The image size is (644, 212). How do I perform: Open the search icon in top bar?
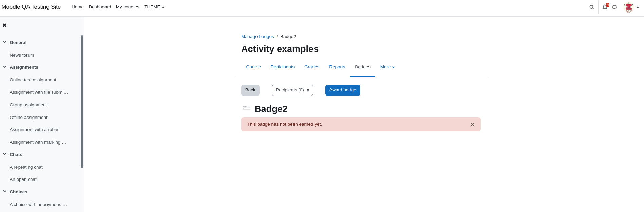coord(592,7)
